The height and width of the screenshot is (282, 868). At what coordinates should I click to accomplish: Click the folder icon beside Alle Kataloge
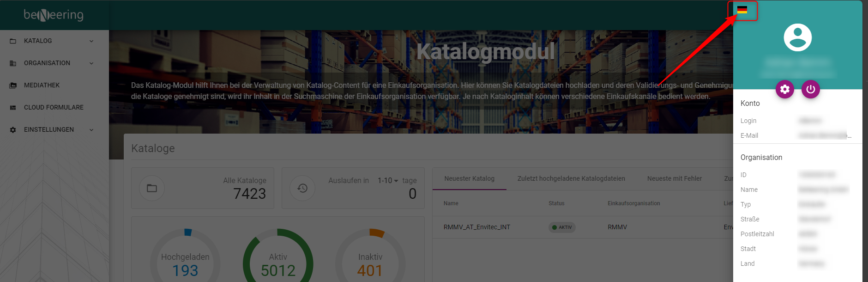click(x=152, y=188)
